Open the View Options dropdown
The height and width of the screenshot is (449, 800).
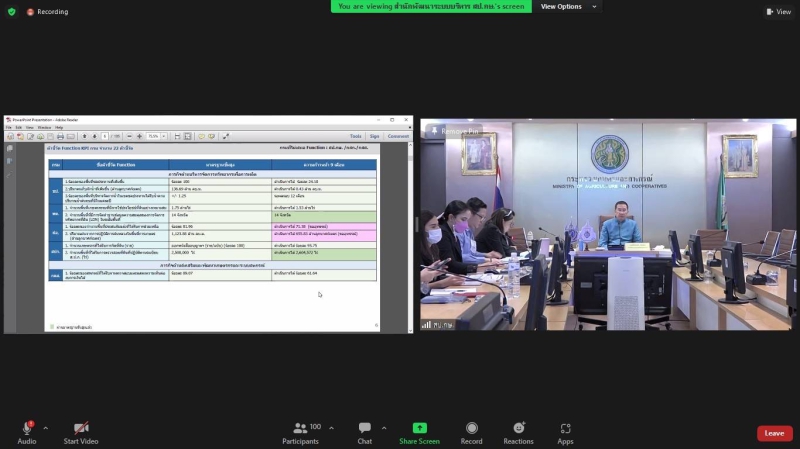[566, 6]
